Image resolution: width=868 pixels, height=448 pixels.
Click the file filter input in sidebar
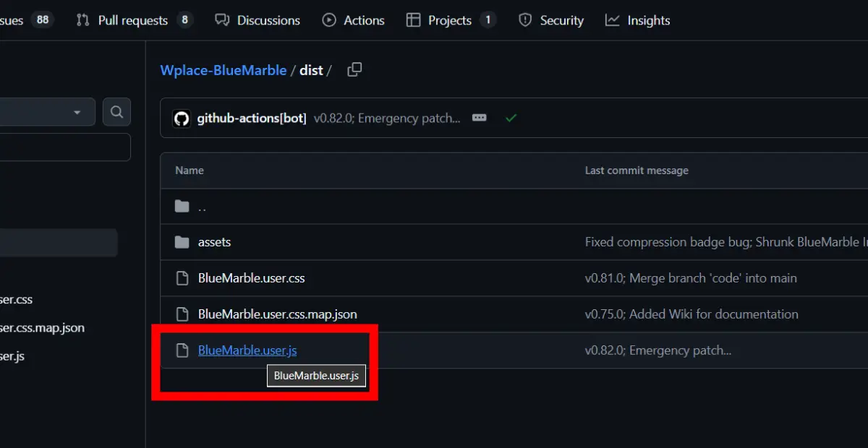65,147
